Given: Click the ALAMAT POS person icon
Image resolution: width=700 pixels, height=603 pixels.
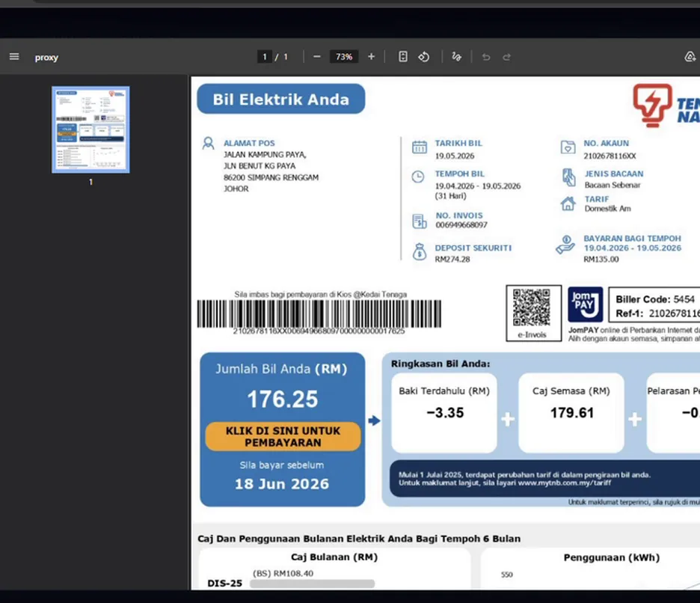Looking at the screenshot, I should pyautogui.click(x=208, y=144).
